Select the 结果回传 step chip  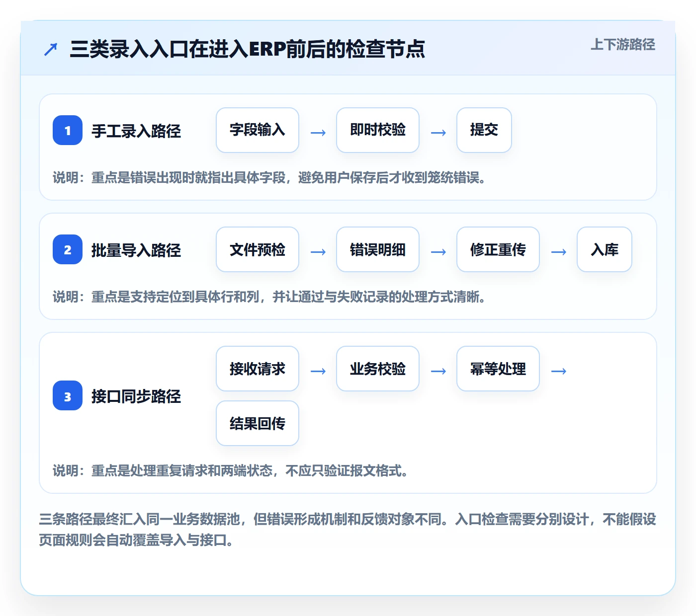(258, 423)
